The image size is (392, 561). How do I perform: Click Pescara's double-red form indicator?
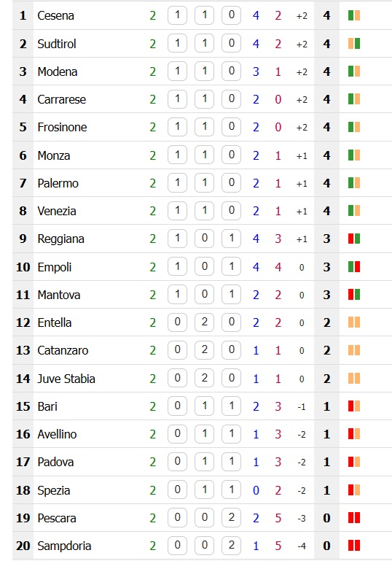coord(354,518)
